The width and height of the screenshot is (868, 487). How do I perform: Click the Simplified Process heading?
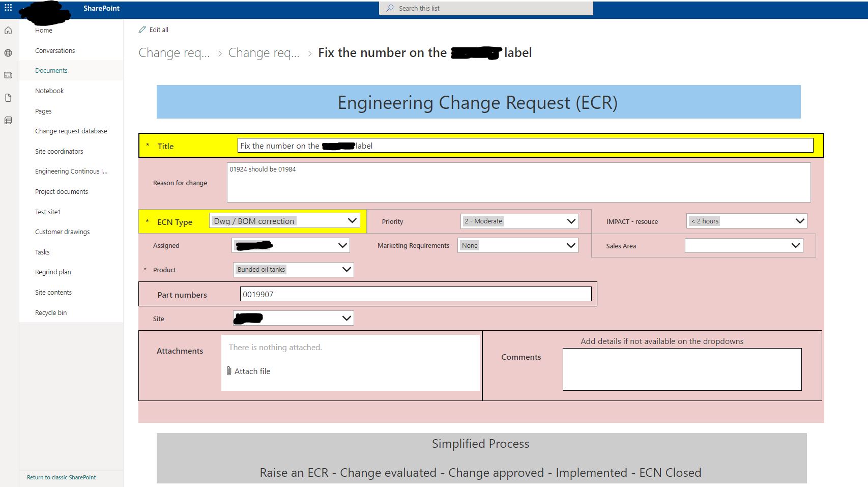[481, 444]
